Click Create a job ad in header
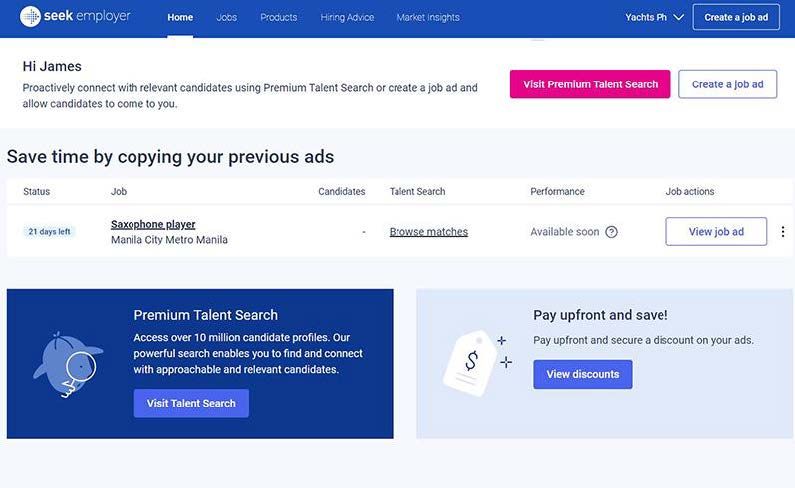The image size is (795, 488). (736, 17)
